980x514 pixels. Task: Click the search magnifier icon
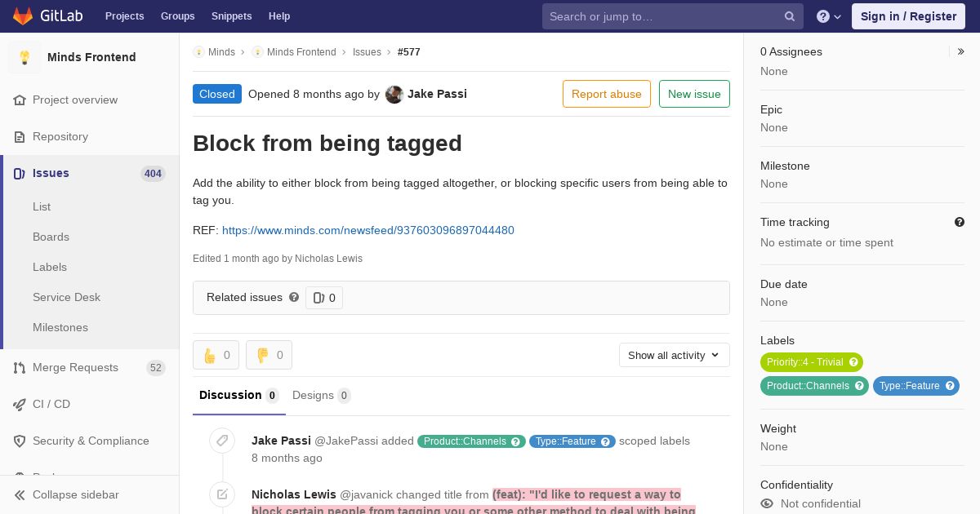point(790,16)
